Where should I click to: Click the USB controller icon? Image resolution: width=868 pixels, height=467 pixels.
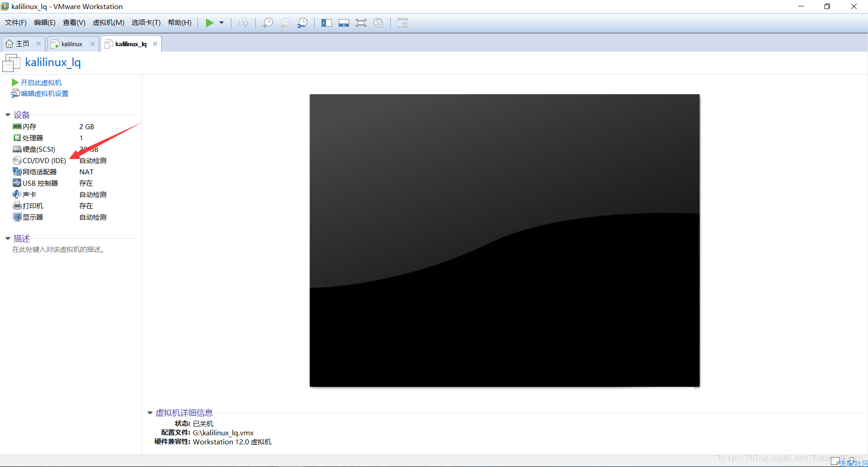pos(17,183)
